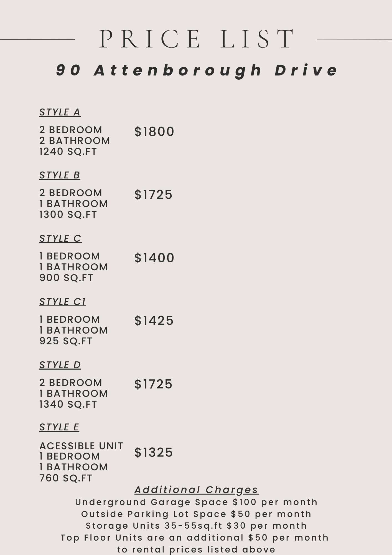Click the underlined STYLE A heading

click(60, 112)
